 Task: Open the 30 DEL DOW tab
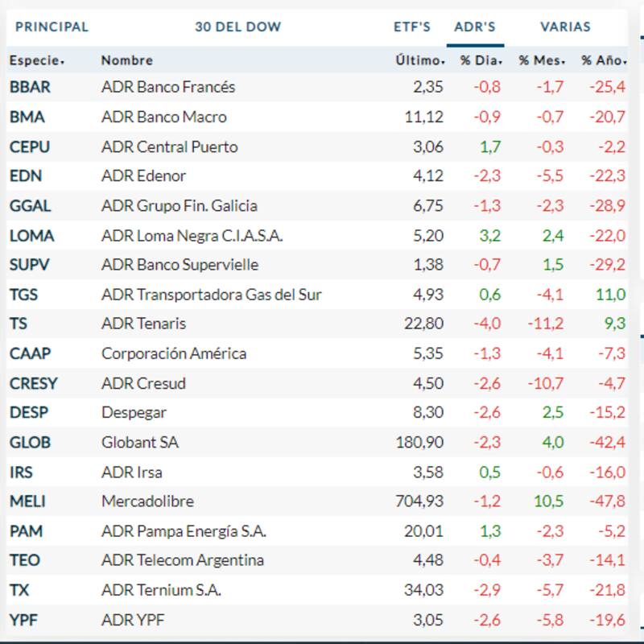coord(237,27)
